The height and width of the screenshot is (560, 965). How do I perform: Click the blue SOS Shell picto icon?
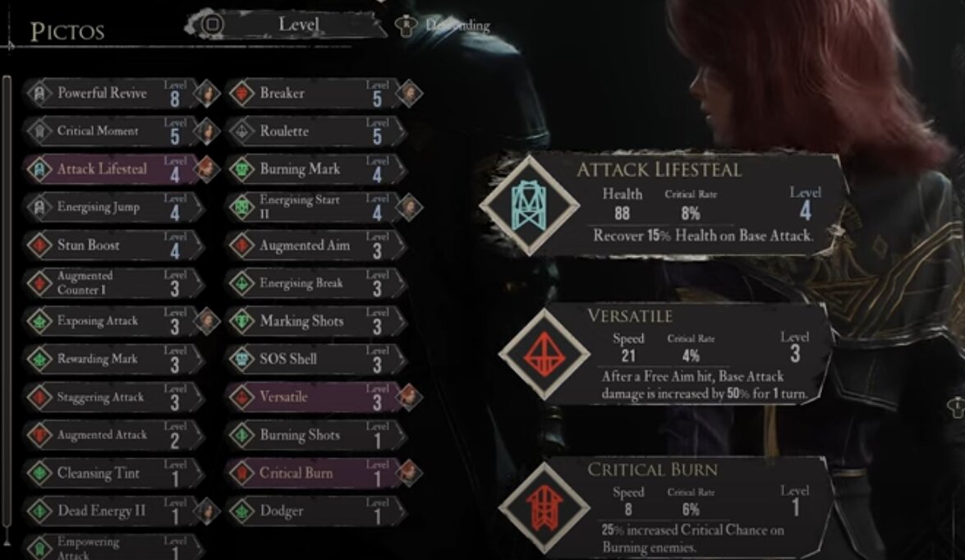coord(241,359)
